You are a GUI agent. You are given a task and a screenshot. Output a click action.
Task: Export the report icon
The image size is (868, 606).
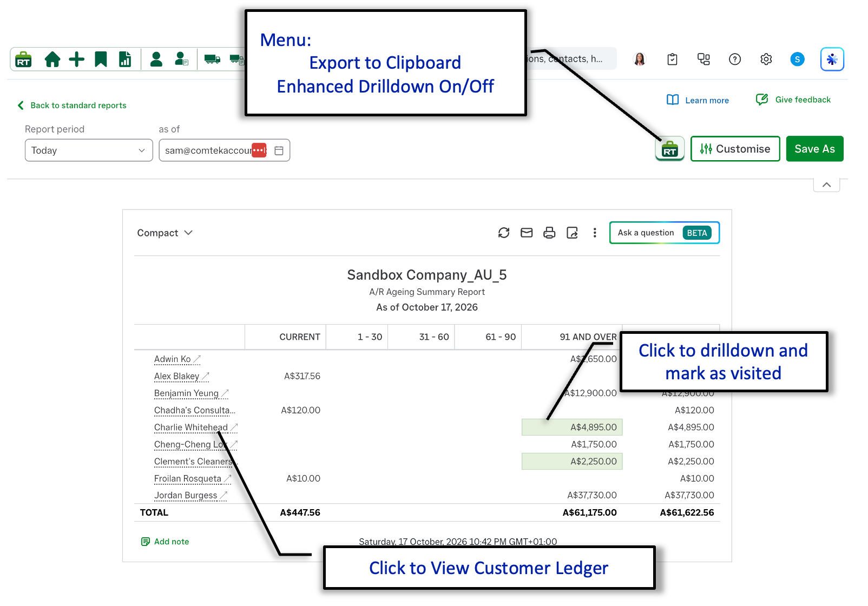pyautogui.click(x=572, y=233)
